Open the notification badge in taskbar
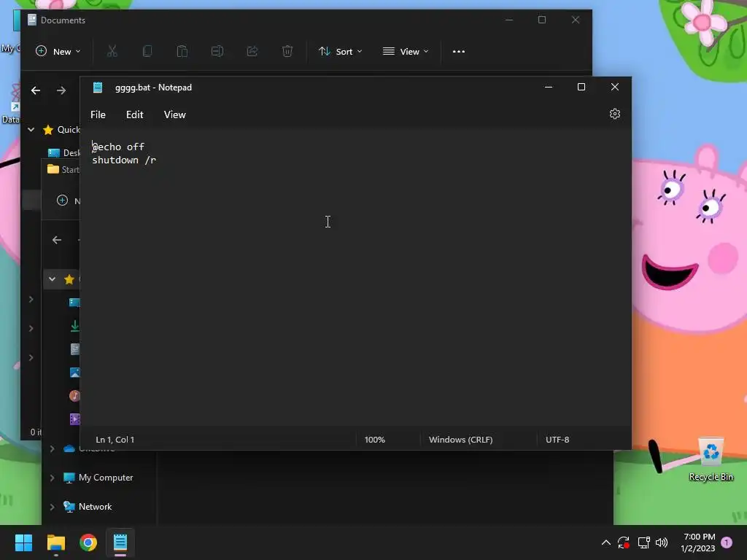The width and height of the screenshot is (747, 560). coord(727,542)
